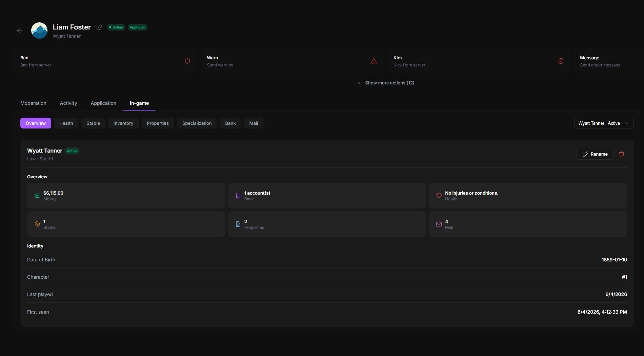Click Liam Foster's profile avatar
This screenshot has height=356, width=644.
pos(39,31)
